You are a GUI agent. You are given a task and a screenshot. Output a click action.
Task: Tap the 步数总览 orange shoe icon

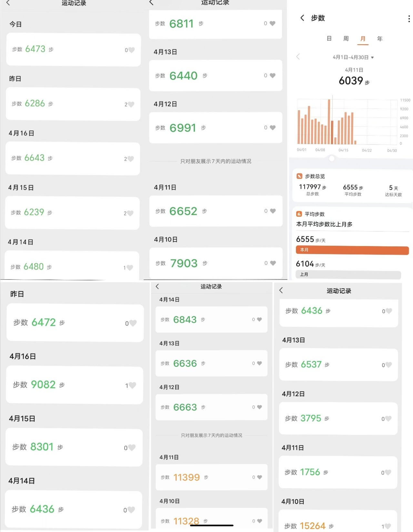point(299,176)
